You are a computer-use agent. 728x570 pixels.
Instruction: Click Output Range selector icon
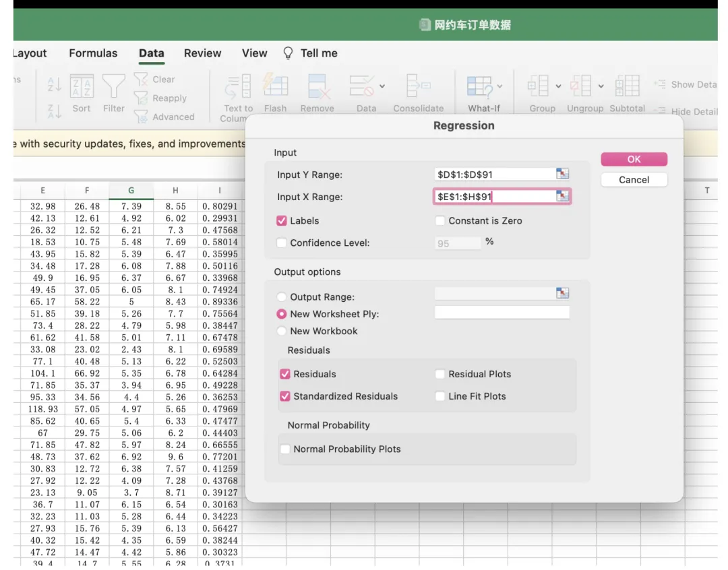click(562, 293)
